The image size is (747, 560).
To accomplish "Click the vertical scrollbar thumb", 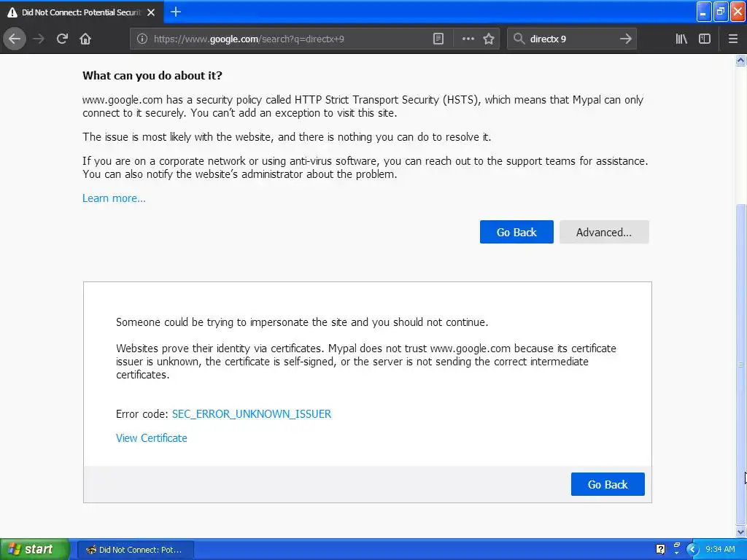I will (741, 365).
